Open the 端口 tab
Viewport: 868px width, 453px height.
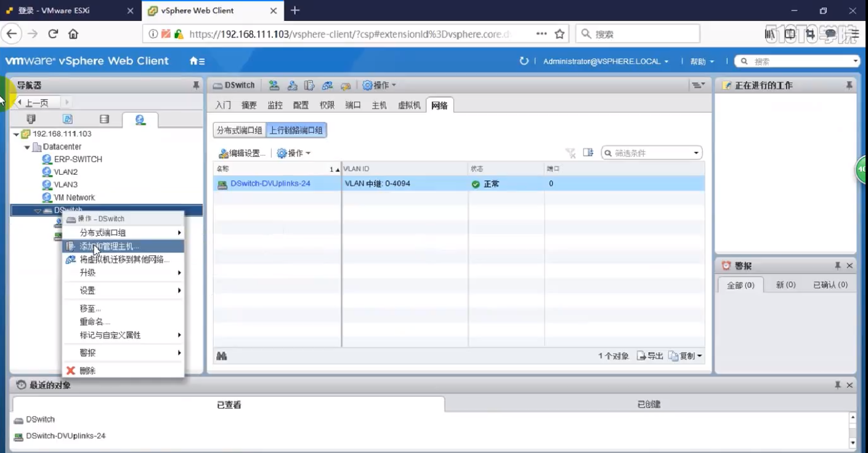click(x=353, y=105)
